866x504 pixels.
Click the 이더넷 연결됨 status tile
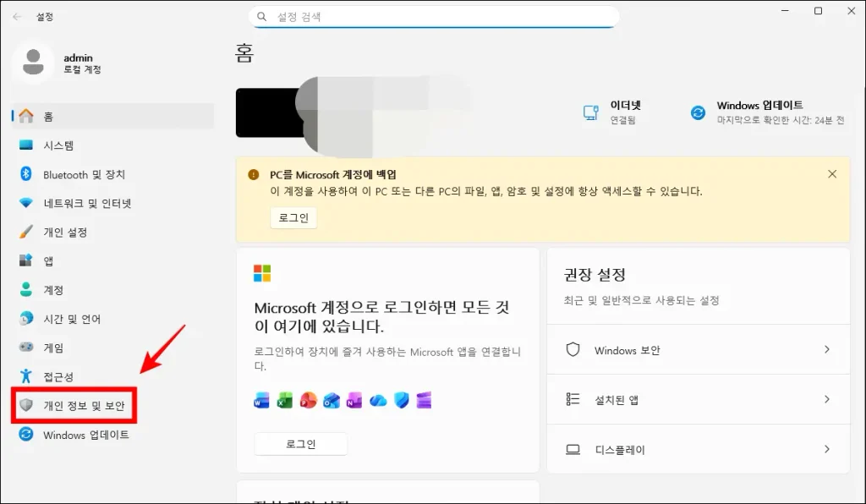[612, 112]
